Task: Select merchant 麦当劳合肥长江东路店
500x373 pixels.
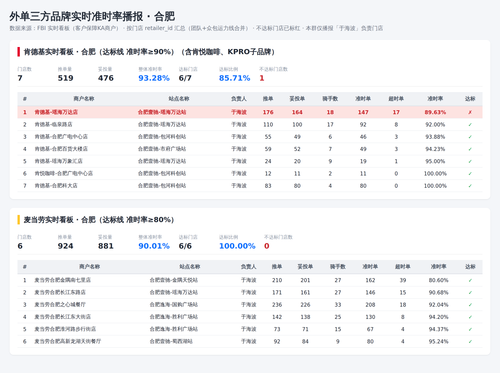Action: (60, 293)
